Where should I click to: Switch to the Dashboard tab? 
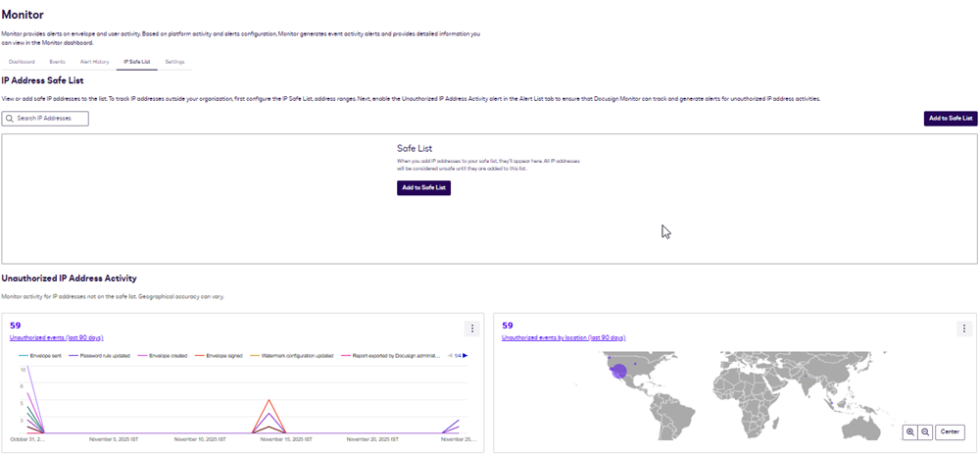[22, 62]
